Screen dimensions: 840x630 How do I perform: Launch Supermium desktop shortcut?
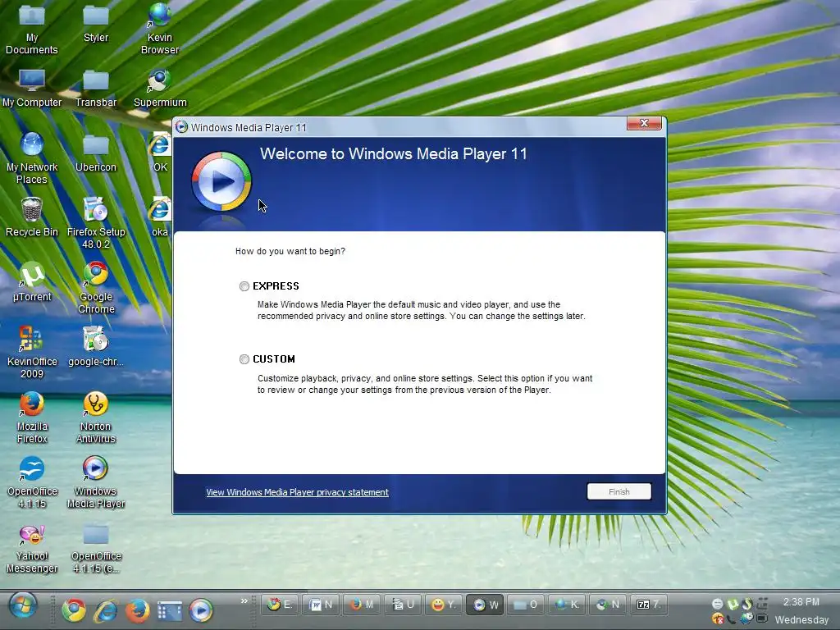160,88
